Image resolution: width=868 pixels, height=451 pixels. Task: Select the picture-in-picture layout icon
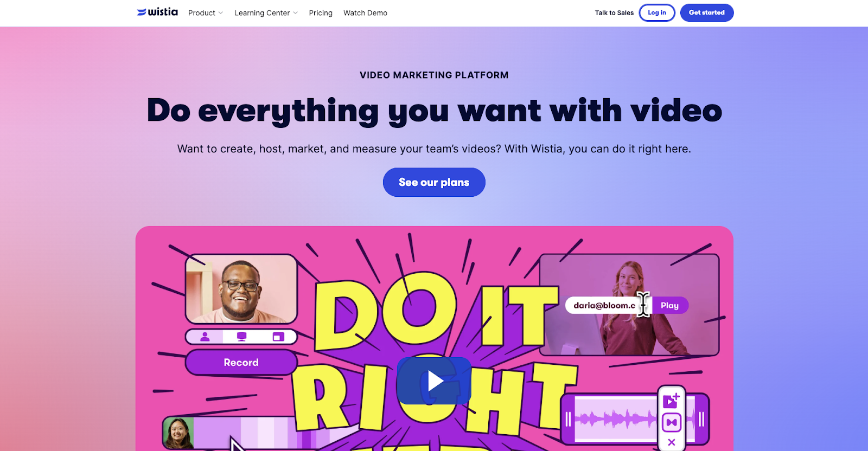(278, 337)
